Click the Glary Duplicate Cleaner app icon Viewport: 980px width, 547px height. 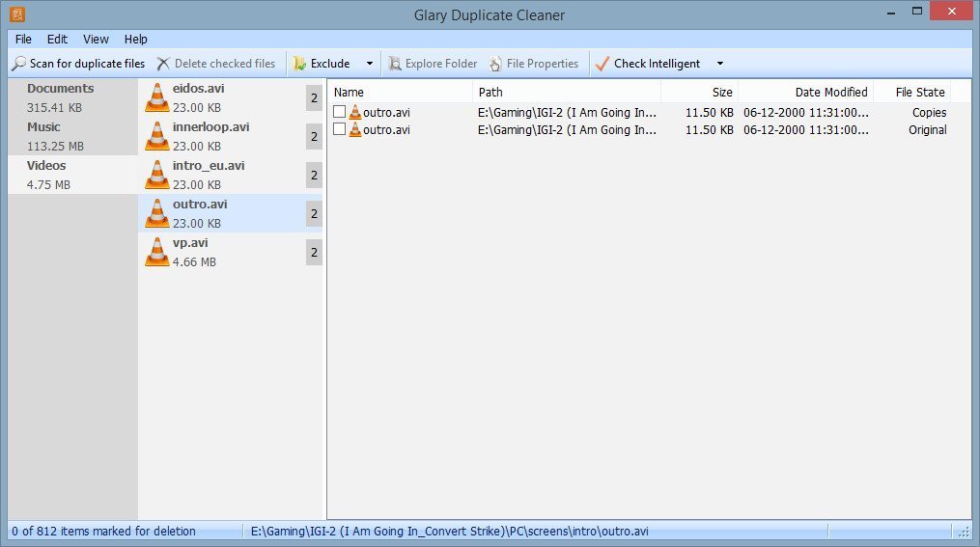pos(17,14)
